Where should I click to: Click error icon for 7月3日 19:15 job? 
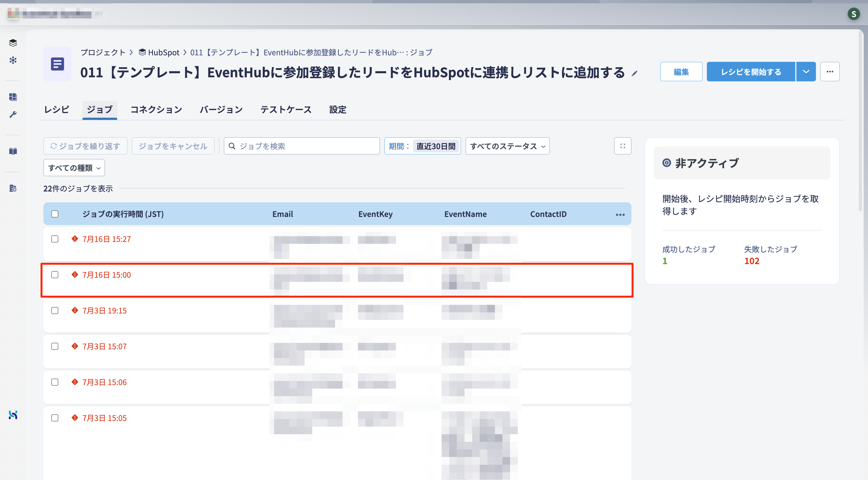coord(75,310)
